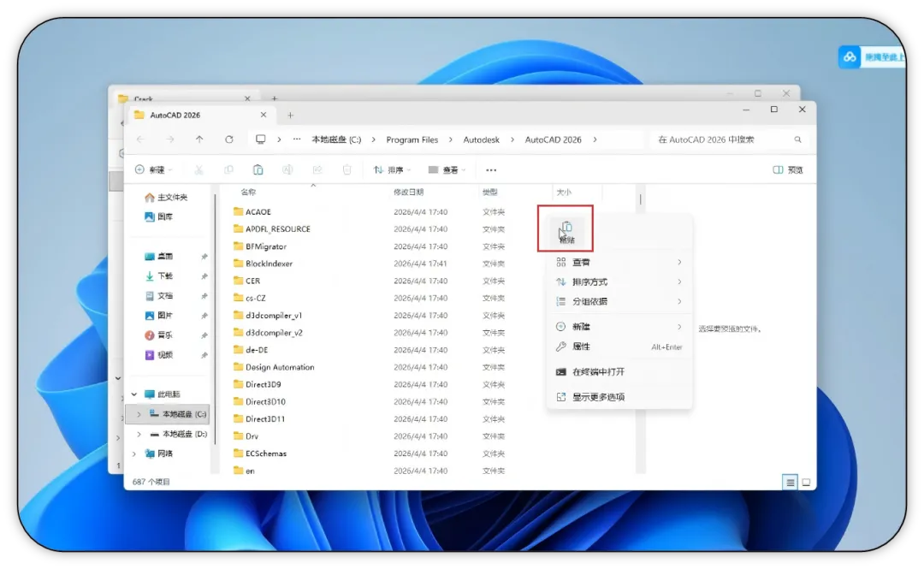Screen dimensions: 924x569
Task: Click 本地磁盘 (C:) breadcrumb
Action: pos(336,139)
